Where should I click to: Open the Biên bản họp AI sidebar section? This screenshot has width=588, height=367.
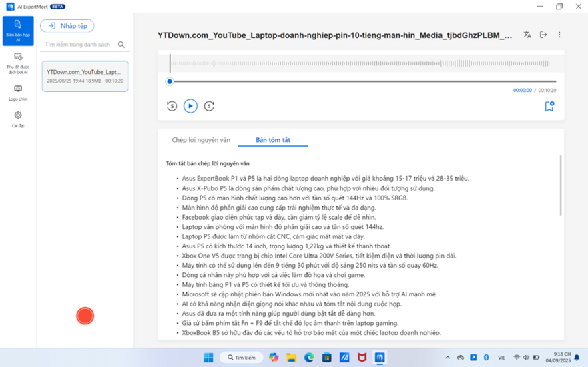point(17,29)
